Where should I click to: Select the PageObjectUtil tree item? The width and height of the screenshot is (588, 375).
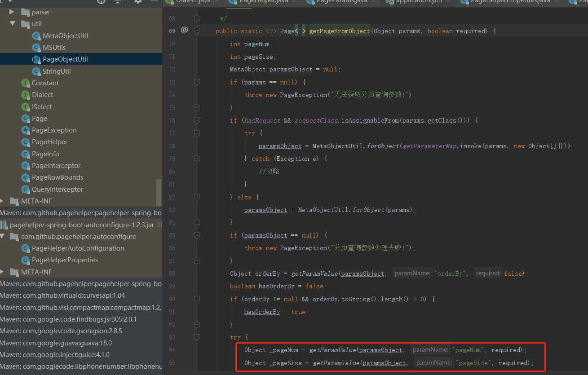click(x=81, y=59)
